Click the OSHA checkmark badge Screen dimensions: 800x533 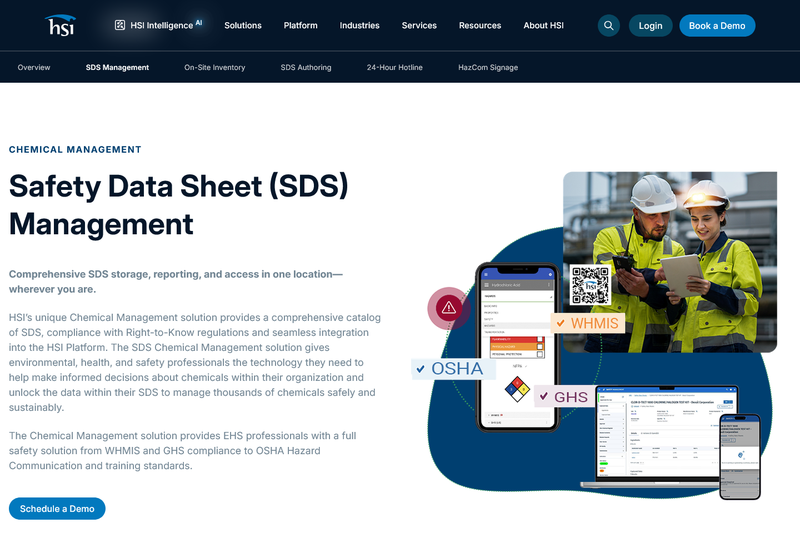coord(454,369)
